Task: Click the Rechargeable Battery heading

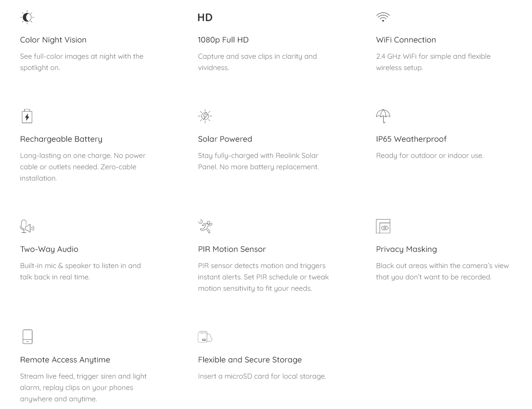Action: tap(61, 139)
